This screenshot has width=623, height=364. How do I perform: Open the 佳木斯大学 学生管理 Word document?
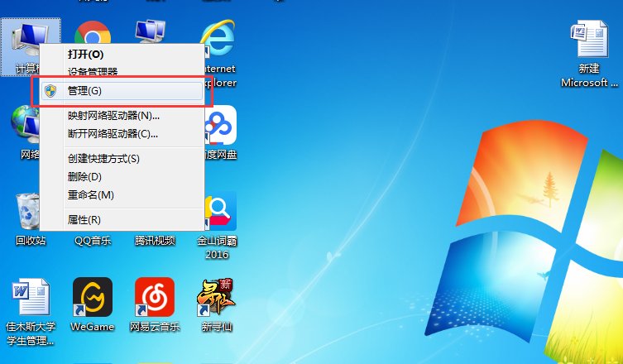click(x=31, y=297)
